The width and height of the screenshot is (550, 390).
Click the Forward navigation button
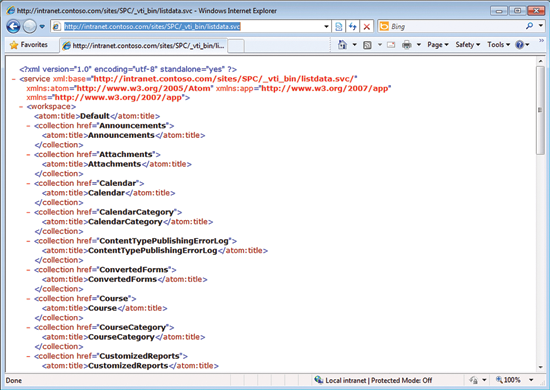29,26
